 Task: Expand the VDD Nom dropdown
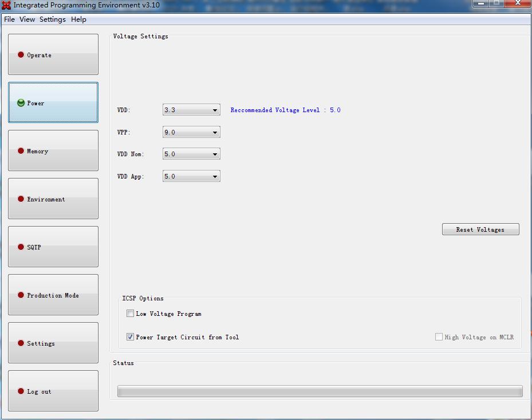[191, 154]
